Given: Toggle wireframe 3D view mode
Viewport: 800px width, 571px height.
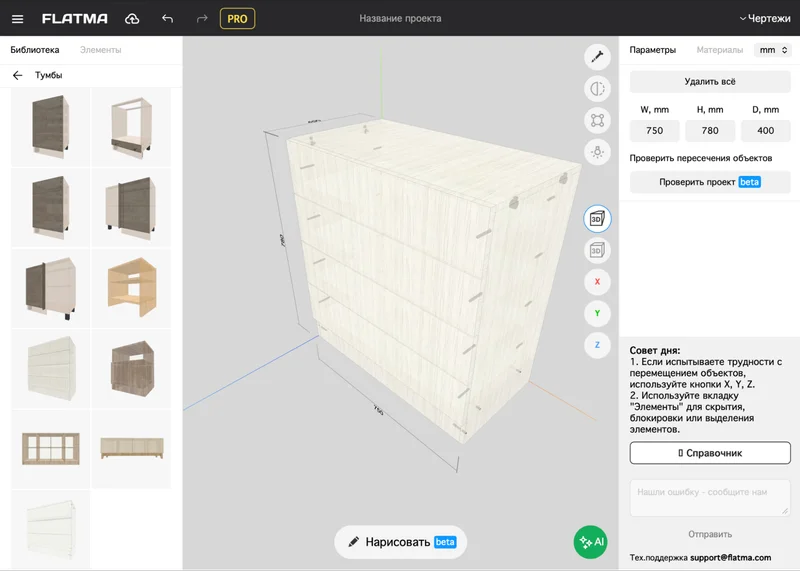Looking at the screenshot, I should coord(597,250).
